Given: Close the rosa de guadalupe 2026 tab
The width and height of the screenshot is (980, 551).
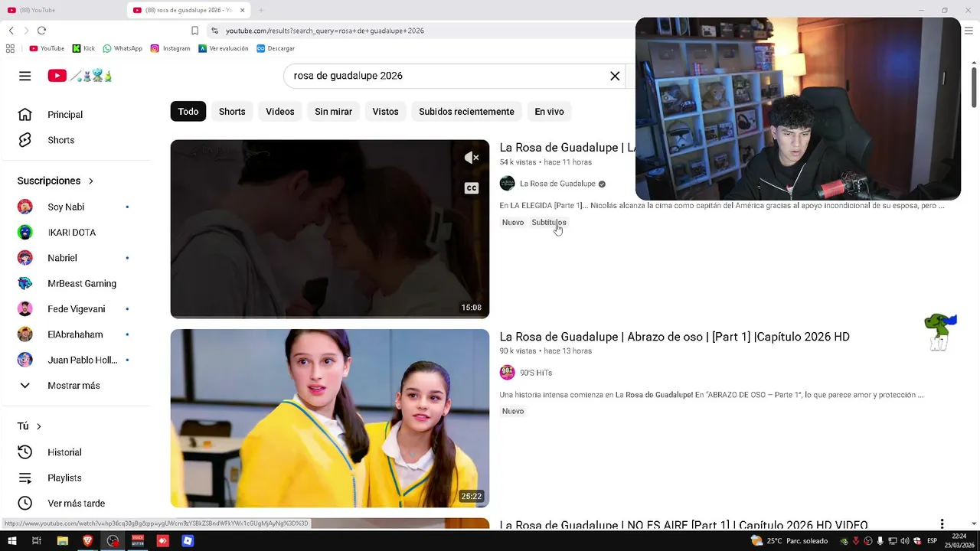Looking at the screenshot, I should tap(243, 10).
